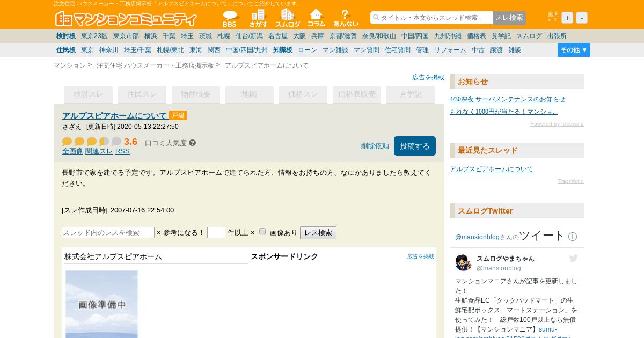The image size is (644, 338).
Task: Focus the スレッド内のレスを検索 field
Action: click(108, 232)
